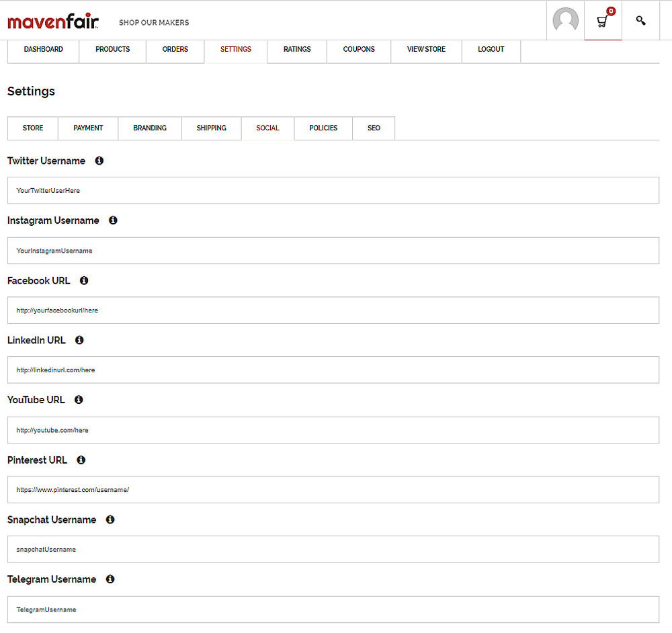The width and height of the screenshot is (672, 633).
Task: Open the user profile avatar icon
Action: (x=565, y=19)
